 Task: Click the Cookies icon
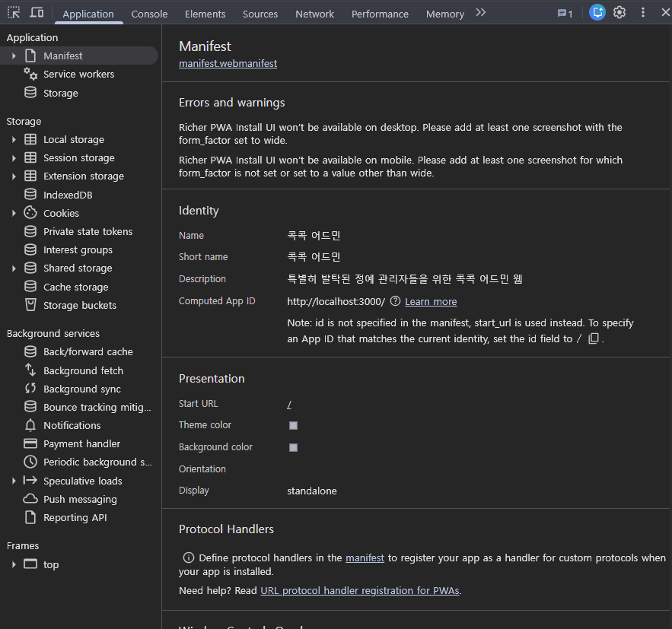(x=30, y=213)
